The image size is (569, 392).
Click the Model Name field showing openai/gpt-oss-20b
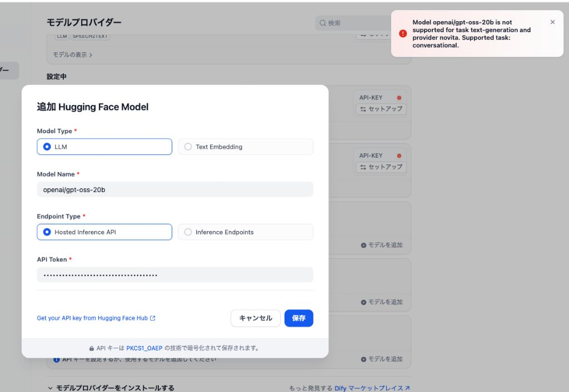click(175, 189)
